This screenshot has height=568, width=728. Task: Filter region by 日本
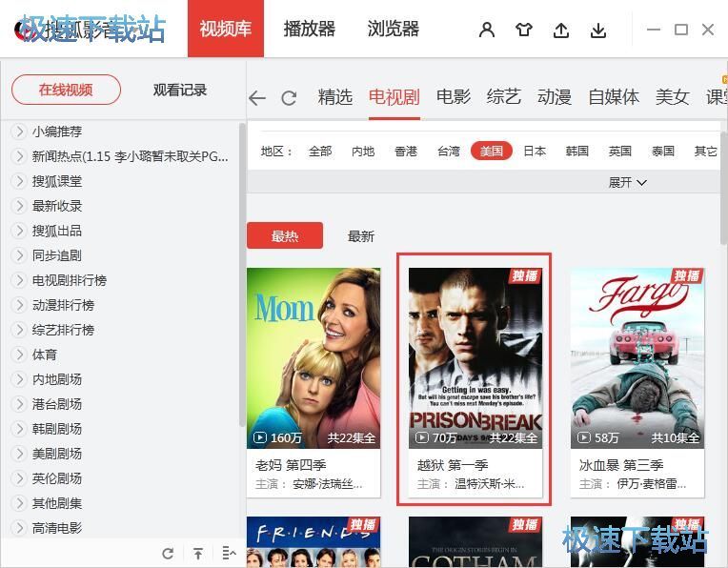tap(535, 151)
